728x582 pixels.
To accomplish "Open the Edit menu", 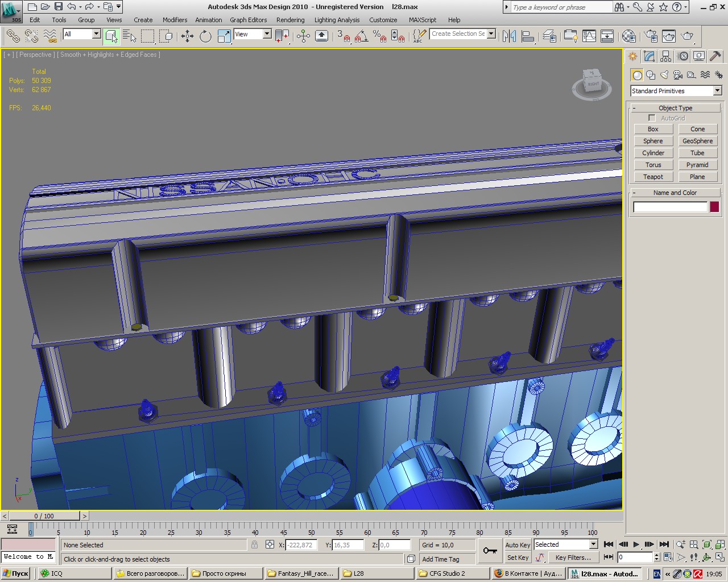I will tap(35, 20).
